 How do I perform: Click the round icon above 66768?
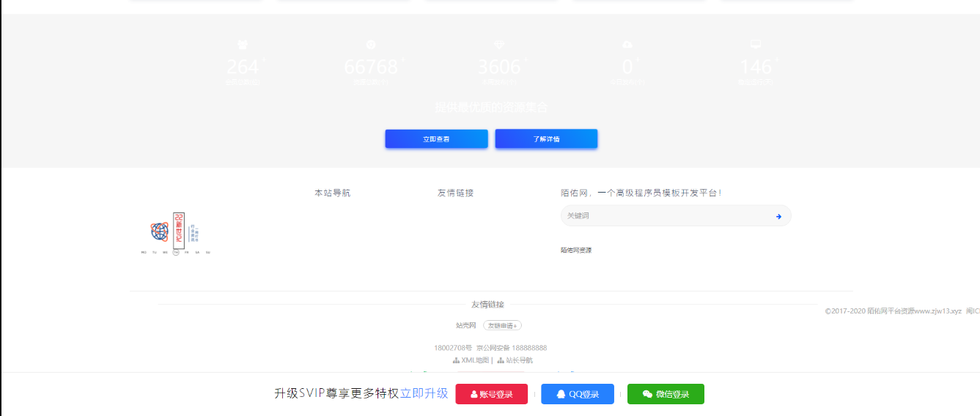pyautogui.click(x=371, y=45)
